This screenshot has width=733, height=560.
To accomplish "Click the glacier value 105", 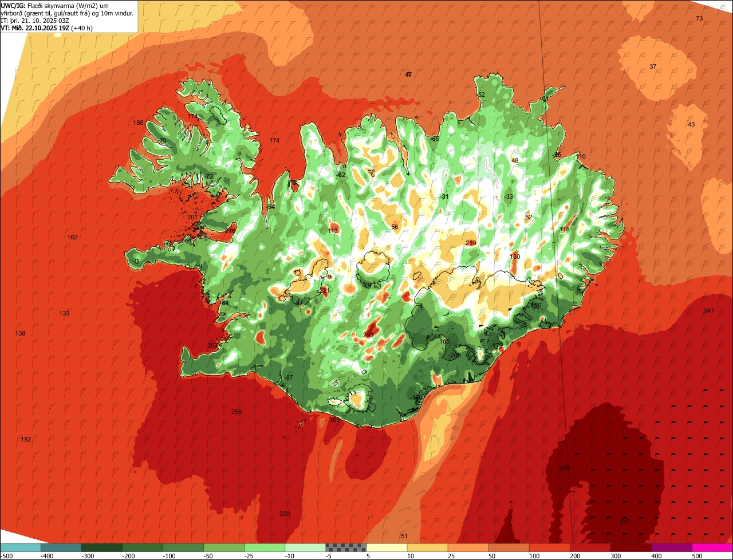I will click(x=444, y=341).
